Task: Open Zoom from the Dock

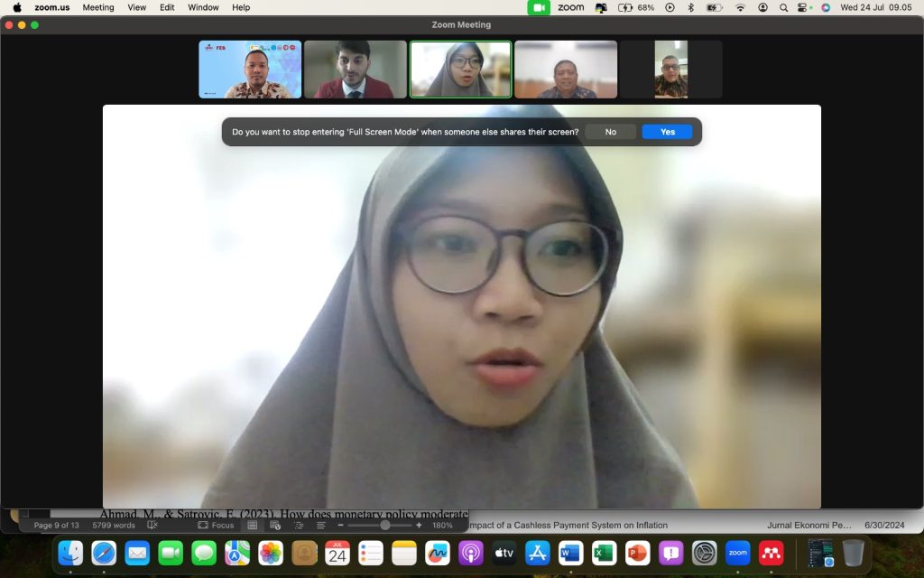Action: tap(737, 553)
